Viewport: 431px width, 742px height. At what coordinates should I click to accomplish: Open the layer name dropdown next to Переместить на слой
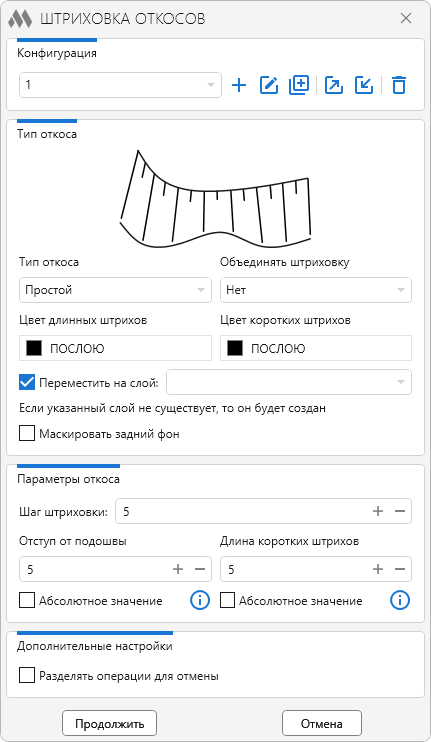(x=289, y=382)
